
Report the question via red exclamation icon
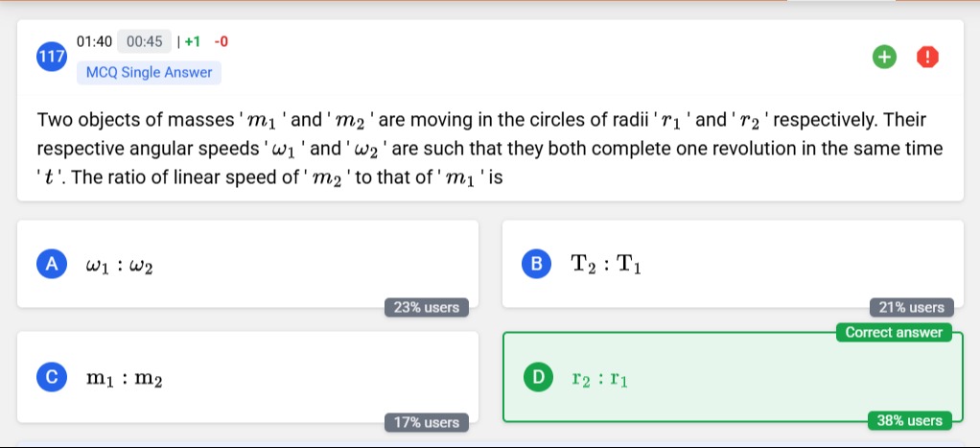click(x=927, y=58)
